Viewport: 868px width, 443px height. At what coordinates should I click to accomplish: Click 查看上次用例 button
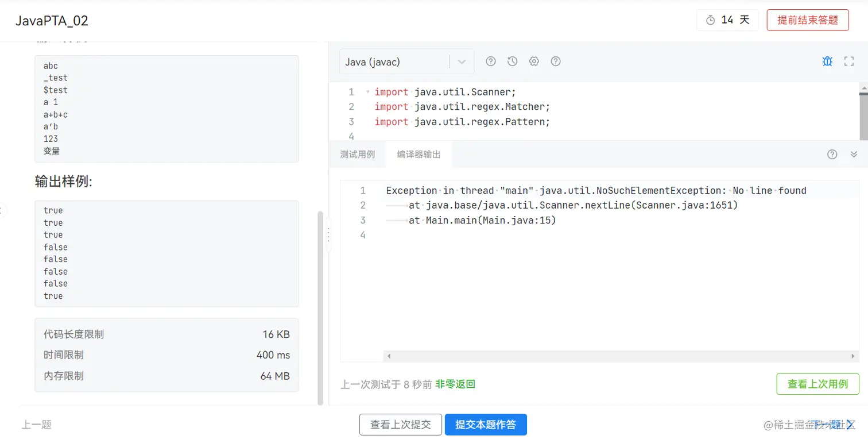[817, 384]
